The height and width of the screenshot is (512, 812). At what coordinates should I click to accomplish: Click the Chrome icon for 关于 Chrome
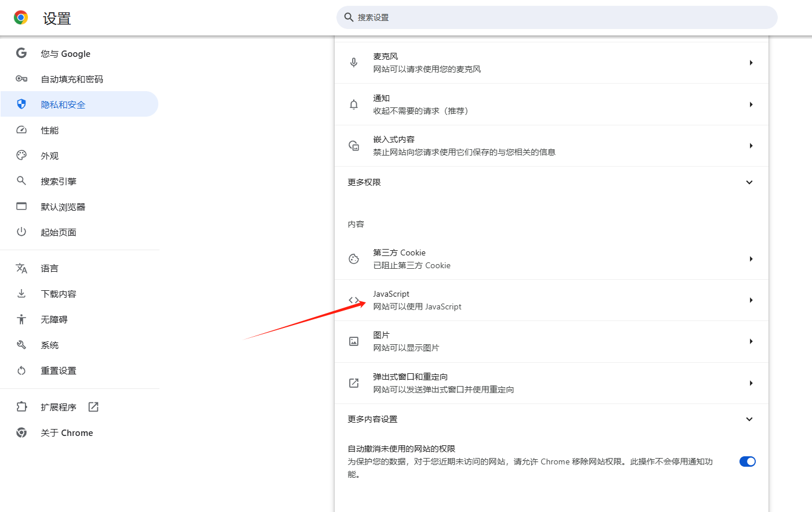[21, 432]
